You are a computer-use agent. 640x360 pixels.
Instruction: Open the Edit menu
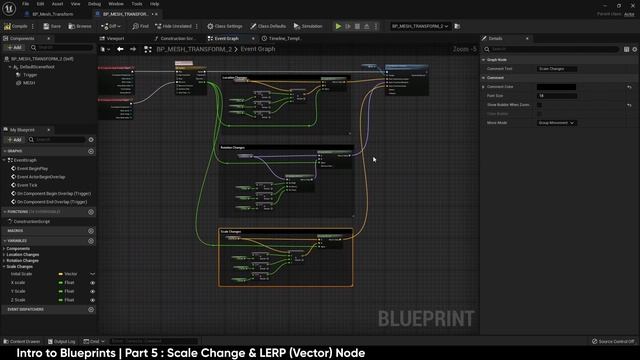tap(40, 4)
